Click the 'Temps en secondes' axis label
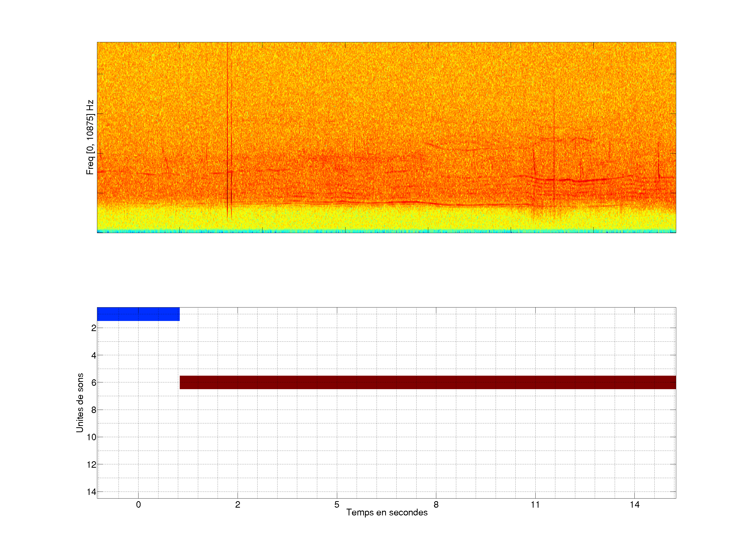The image size is (747, 560). coord(387,512)
